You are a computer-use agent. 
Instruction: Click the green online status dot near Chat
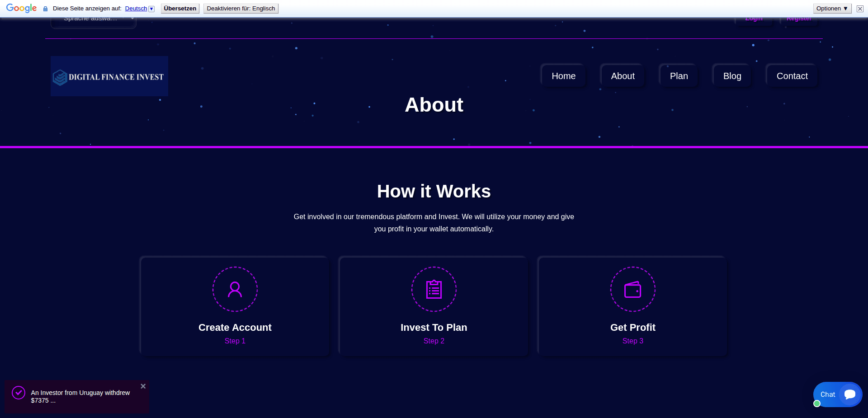(x=816, y=404)
